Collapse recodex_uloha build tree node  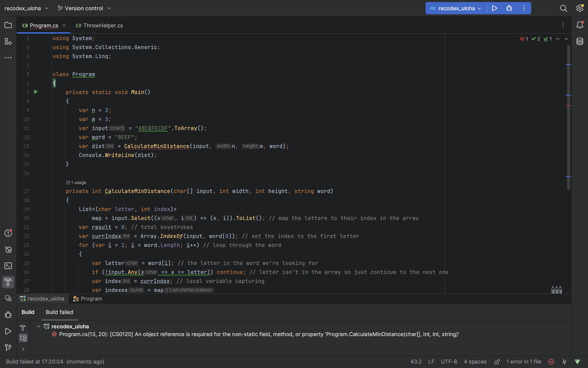[x=38, y=326]
